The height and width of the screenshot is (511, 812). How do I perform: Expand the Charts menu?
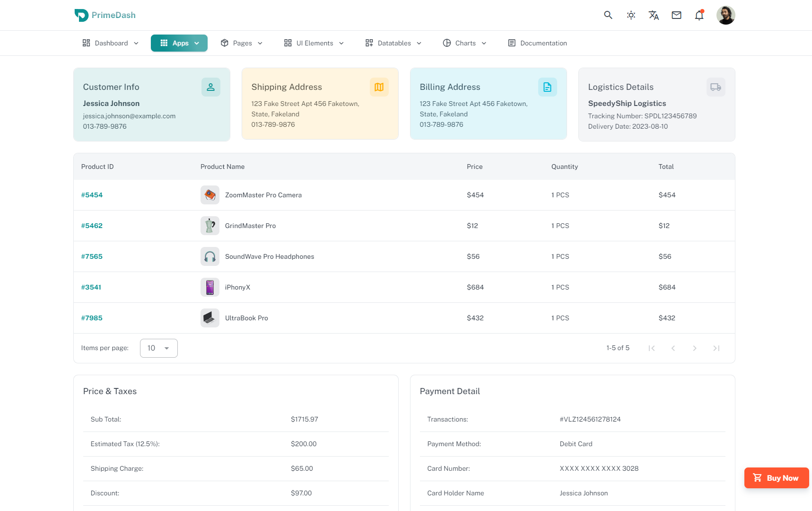coord(464,43)
